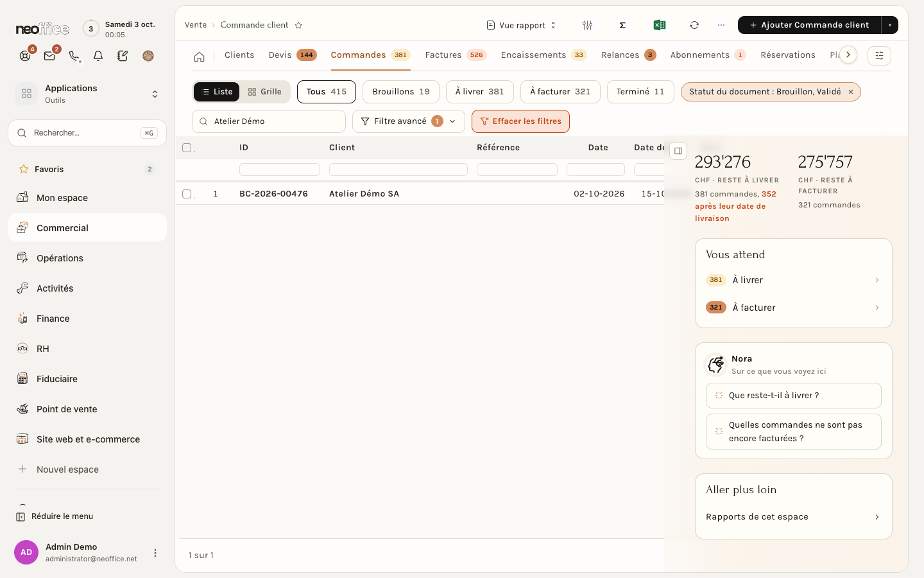The width and height of the screenshot is (924, 578).
Task: Click the Rechercher sidebar search field
Action: [x=87, y=133]
